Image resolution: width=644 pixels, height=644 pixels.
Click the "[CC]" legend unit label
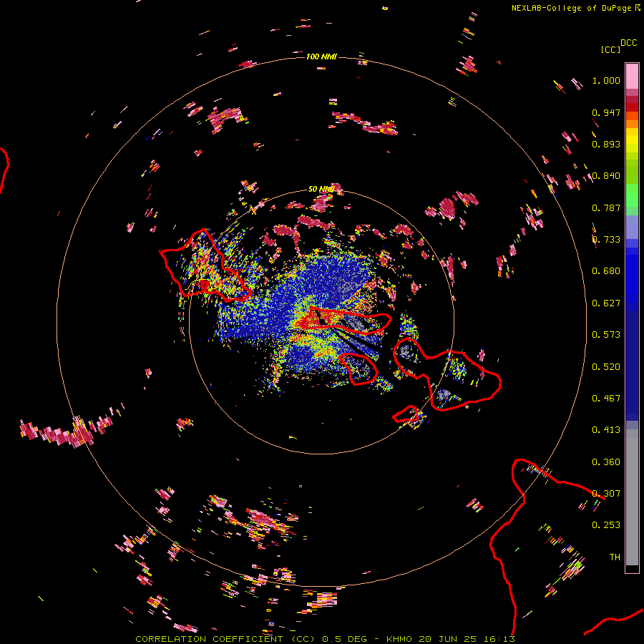tap(610, 49)
